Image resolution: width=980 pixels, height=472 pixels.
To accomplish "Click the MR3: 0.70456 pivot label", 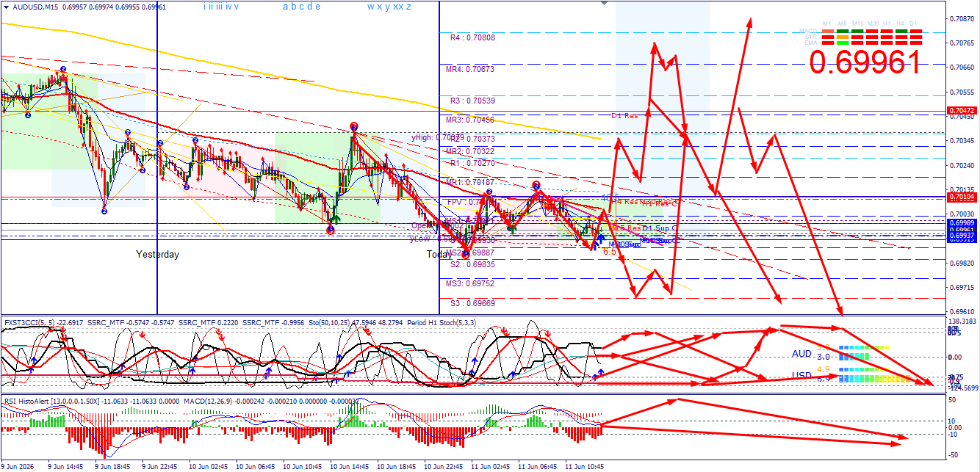I will click(x=470, y=120).
